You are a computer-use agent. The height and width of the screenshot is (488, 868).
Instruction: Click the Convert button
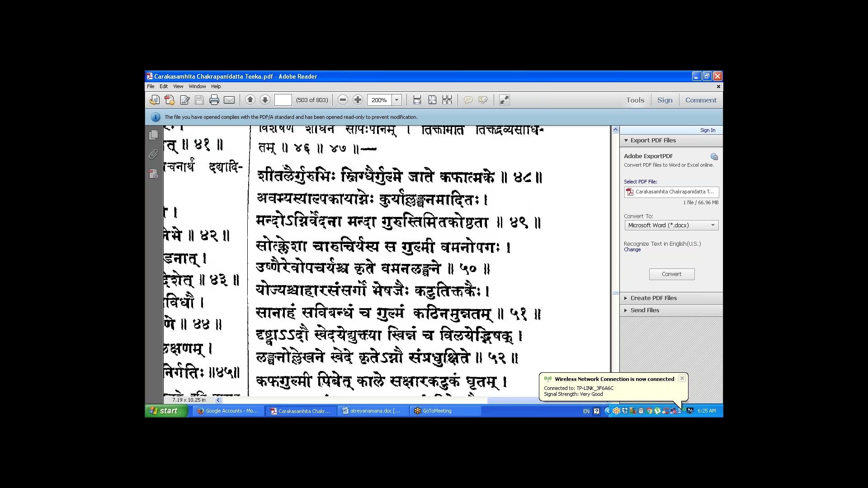[671, 274]
